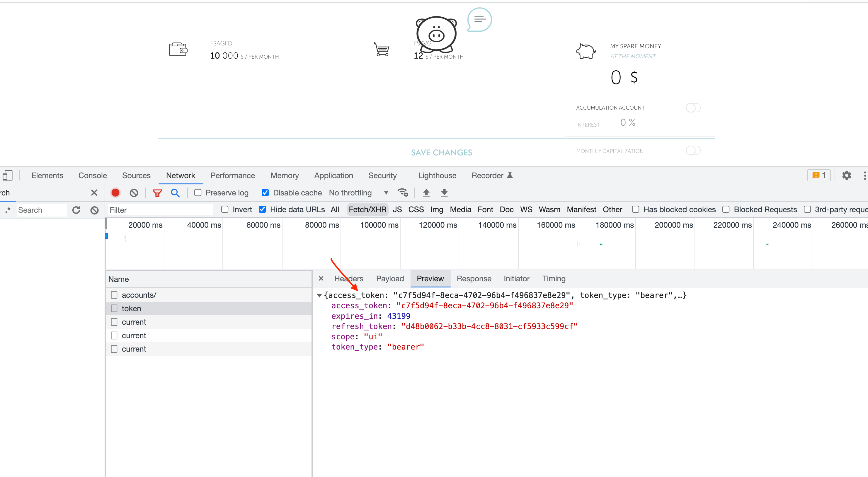Click the red record network log button

[115, 193]
